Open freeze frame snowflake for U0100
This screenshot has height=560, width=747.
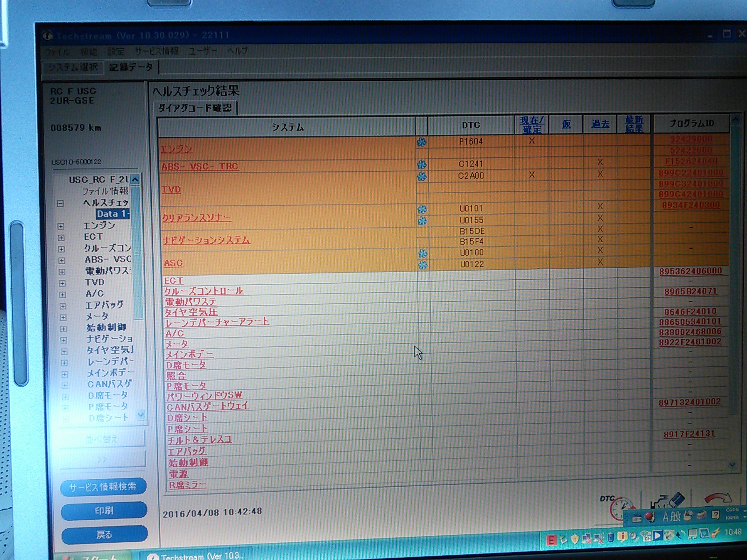point(423,253)
